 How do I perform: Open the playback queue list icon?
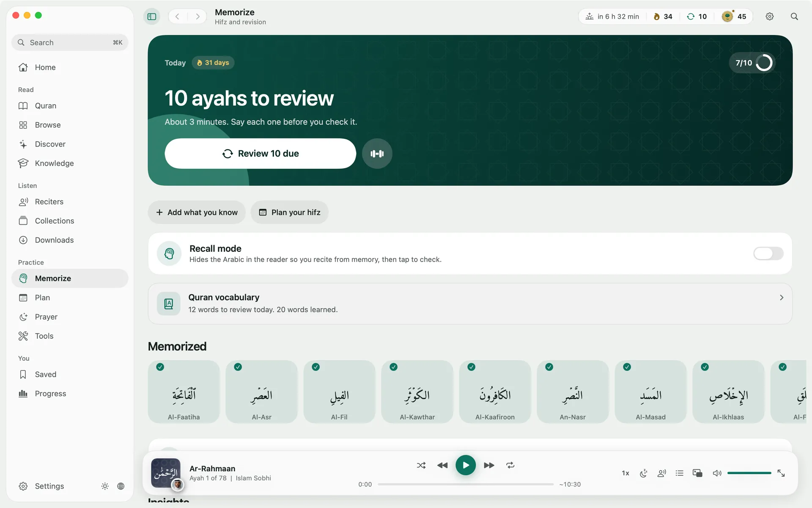pos(680,473)
